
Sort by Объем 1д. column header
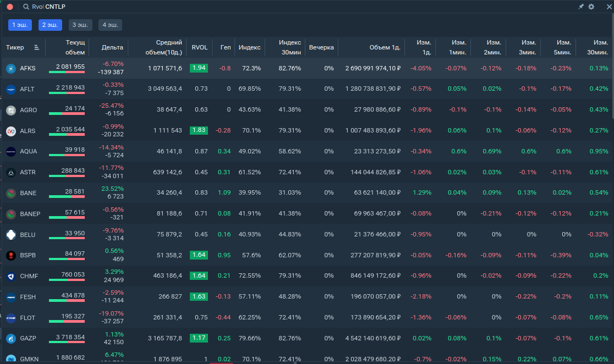[384, 47]
